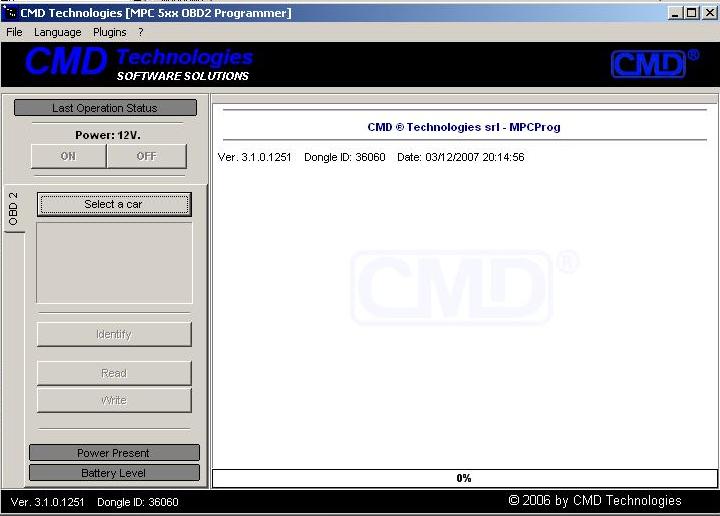Open the ? help menu

point(141,32)
